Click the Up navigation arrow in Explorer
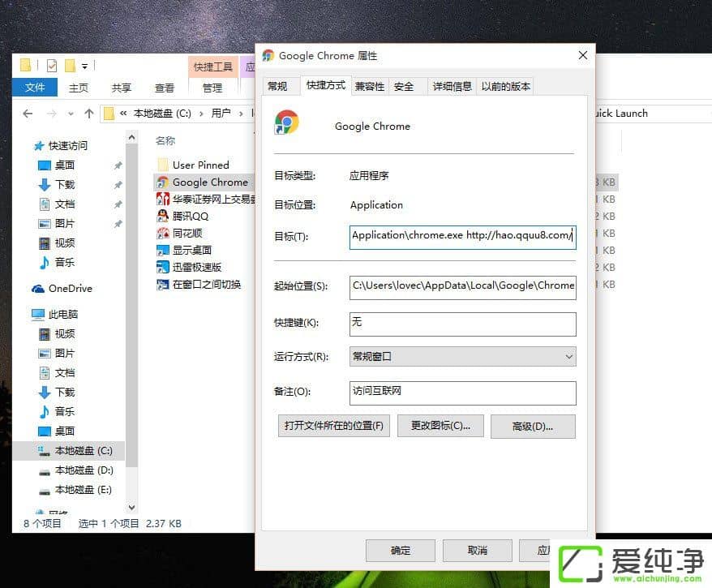 tap(89, 114)
